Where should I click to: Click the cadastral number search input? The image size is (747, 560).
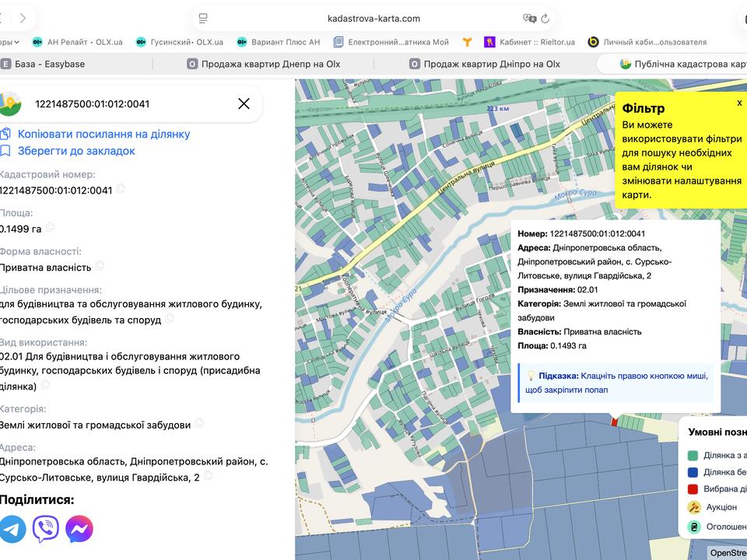(x=128, y=103)
